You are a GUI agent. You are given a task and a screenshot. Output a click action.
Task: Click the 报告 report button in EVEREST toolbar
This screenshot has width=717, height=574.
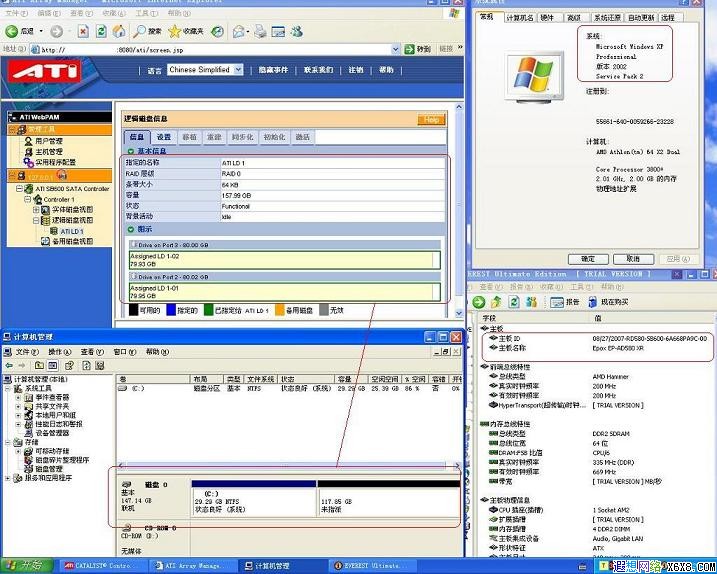point(565,302)
